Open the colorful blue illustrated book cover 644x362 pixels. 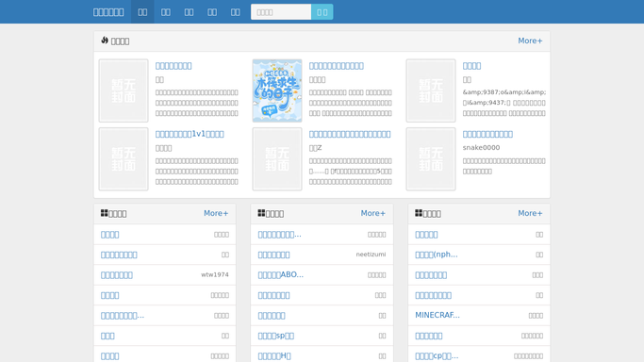point(277,90)
